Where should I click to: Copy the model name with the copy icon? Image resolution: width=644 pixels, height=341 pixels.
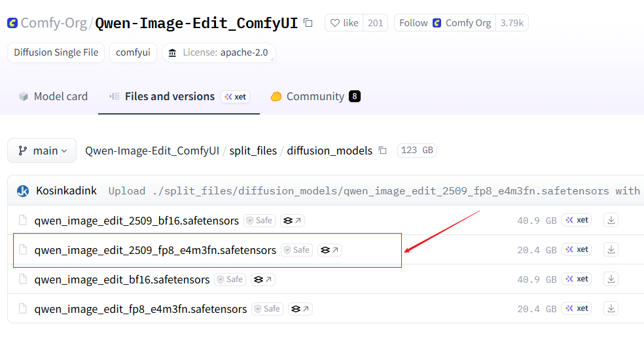(x=308, y=23)
